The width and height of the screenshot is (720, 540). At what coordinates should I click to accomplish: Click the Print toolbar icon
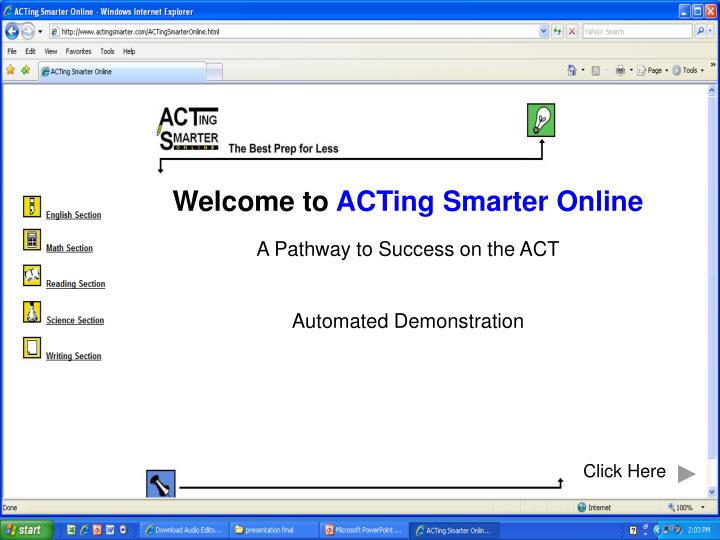pos(620,70)
